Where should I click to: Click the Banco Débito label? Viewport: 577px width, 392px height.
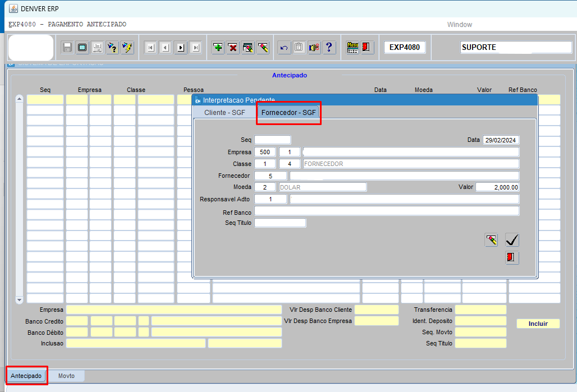45,333
